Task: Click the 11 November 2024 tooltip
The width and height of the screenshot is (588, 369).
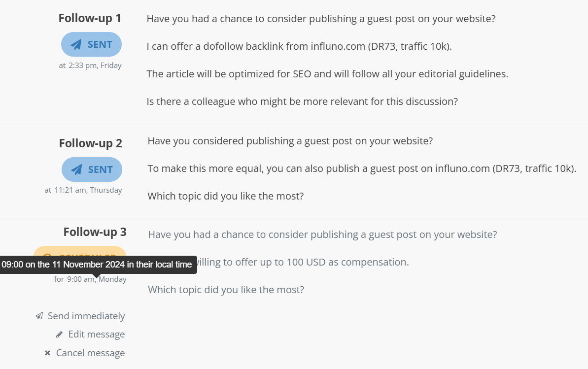Action: click(97, 265)
